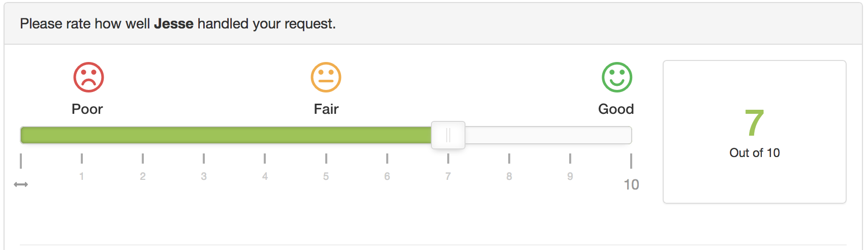Set rating to 1 on scale
Viewport: 868px width, 250px height.
(81, 176)
